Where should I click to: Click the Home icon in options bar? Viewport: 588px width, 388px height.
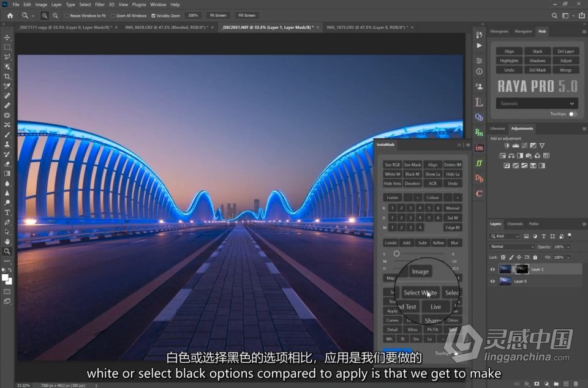click(x=10, y=15)
